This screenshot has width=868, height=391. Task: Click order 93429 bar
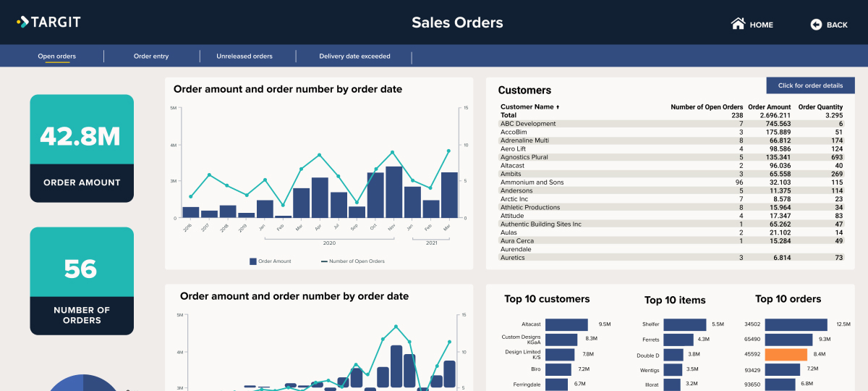[x=783, y=369]
